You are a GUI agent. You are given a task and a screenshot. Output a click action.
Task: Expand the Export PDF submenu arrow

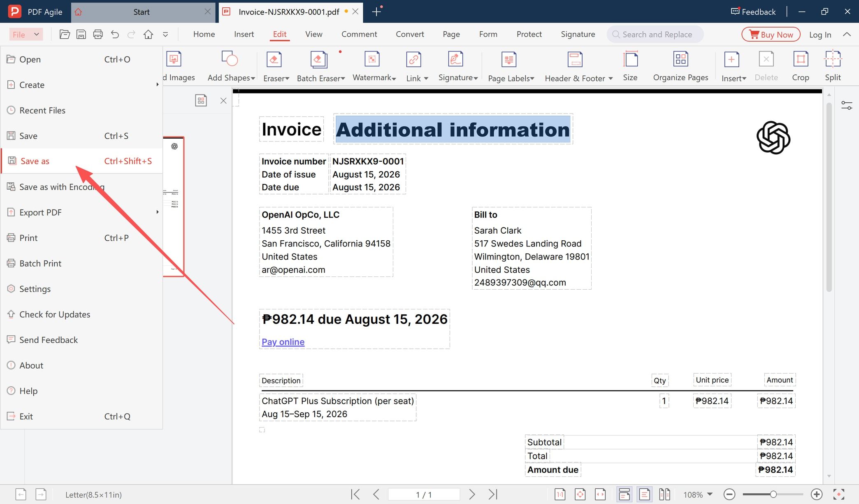pyautogui.click(x=157, y=212)
